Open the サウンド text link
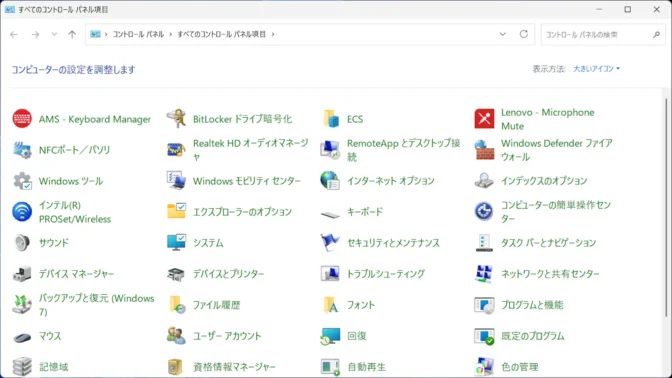672x378 pixels. (54, 243)
